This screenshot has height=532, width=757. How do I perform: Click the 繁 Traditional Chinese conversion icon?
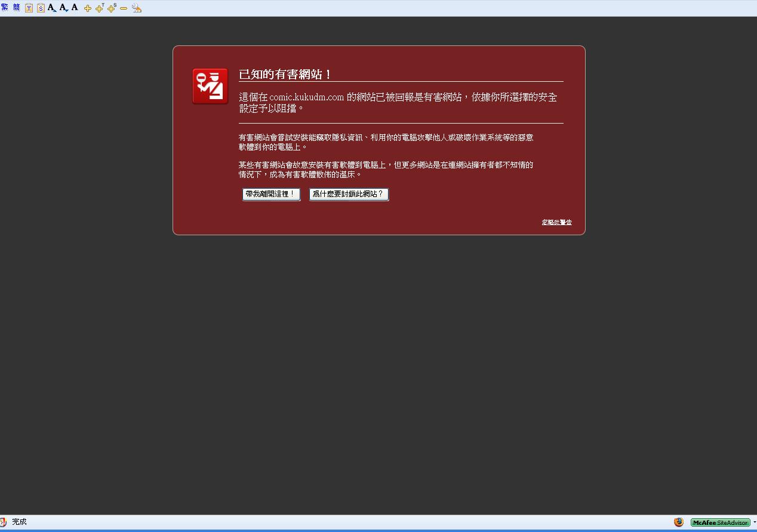(x=5, y=8)
